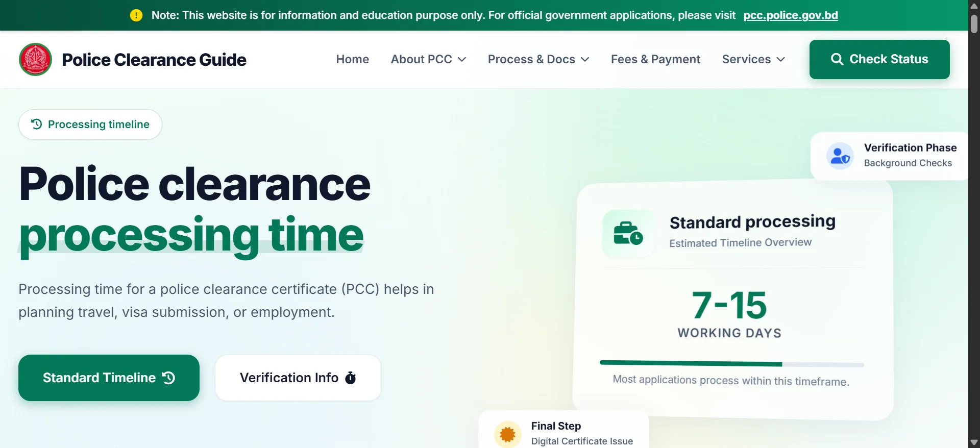This screenshot has width=980, height=448.
Task: Click the page vertical scrollbar thumb
Action: 974,24
